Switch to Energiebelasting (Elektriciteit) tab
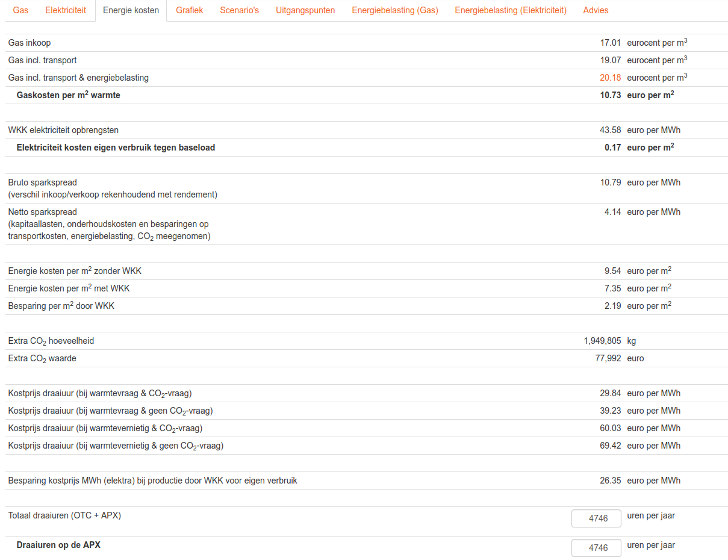This screenshot has width=728, height=560. pyautogui.click(x=511, y=10)
